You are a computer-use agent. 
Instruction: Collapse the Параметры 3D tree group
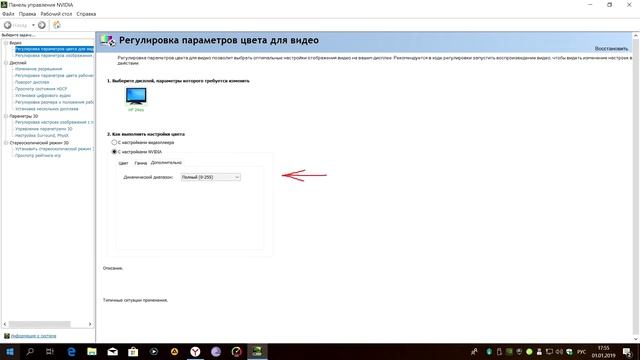click(x=6, y=116)
